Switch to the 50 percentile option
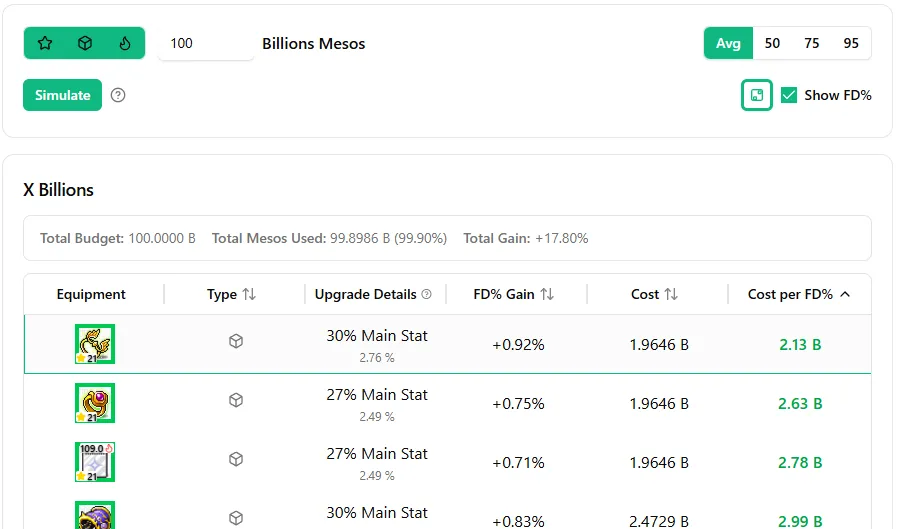Viewport: 901px width, 529px height. [x=772, y=43]
